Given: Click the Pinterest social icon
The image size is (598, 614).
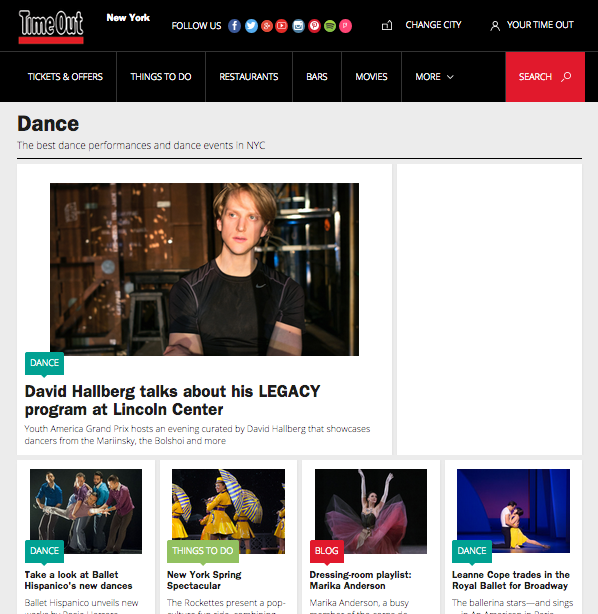Looking at the screenshot, I should 314,26.
